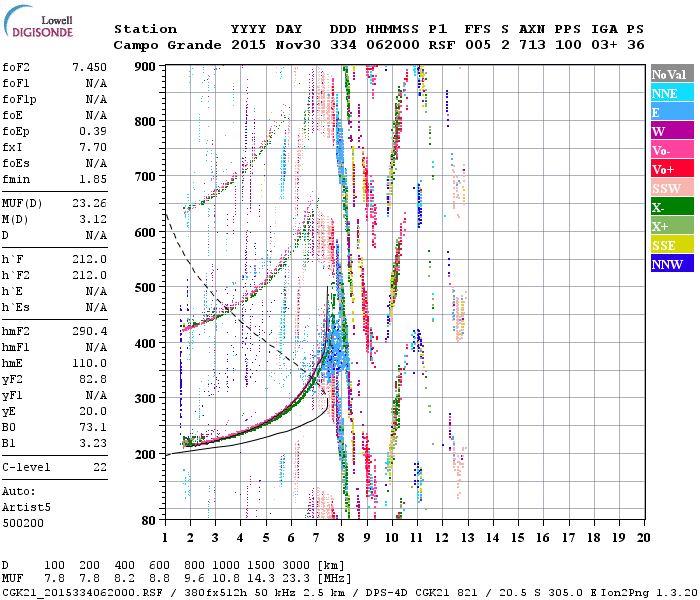Click the 7 MHz frequency axis label
The height and width of the screenshot is (600, 700).
(x=316, y=538)
